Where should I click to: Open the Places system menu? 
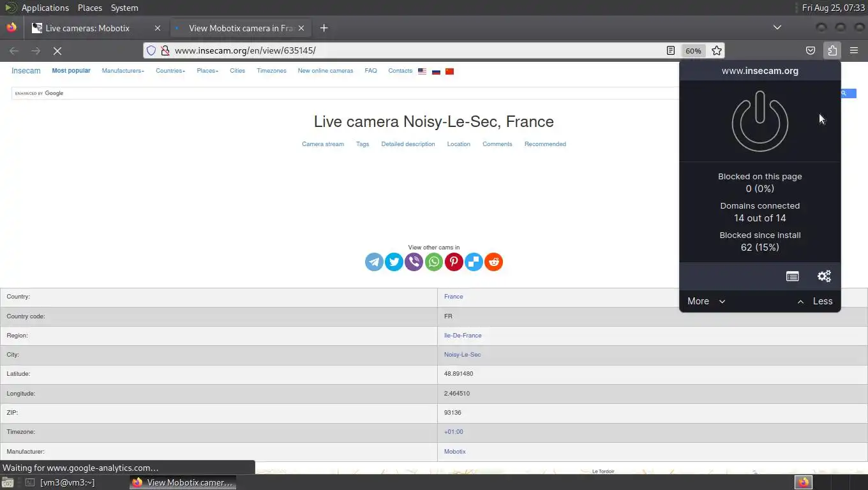[90, 8]
